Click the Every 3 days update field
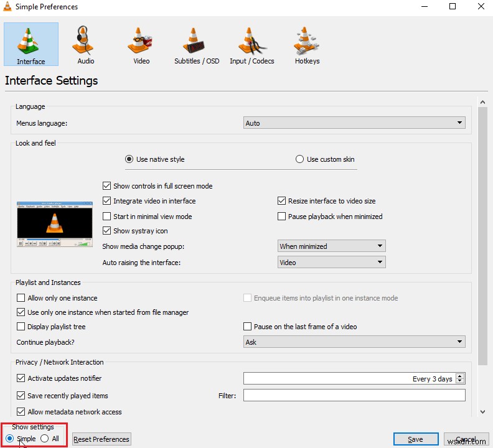 tap(350, 378)
